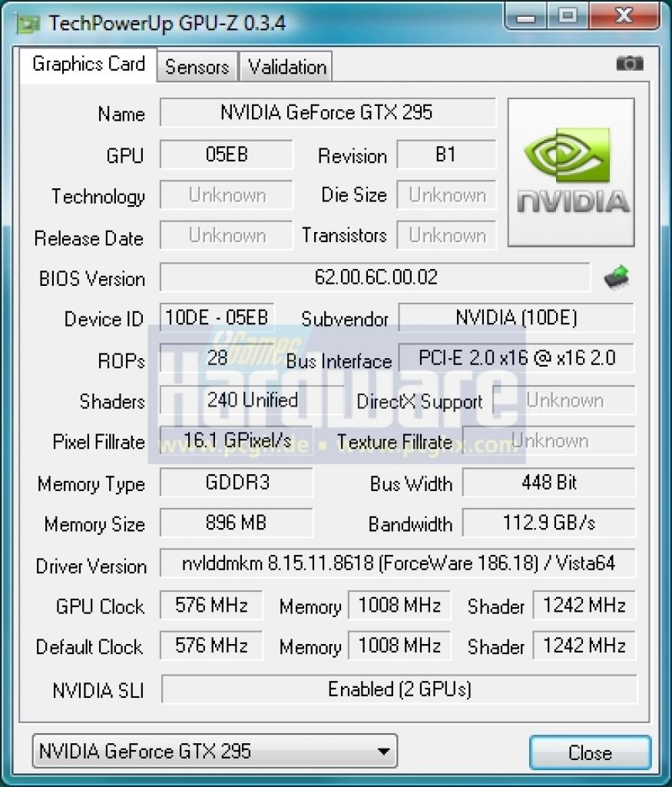Click the Default Clock label
The width and height of the screenshot is (672, 787).
89,647
